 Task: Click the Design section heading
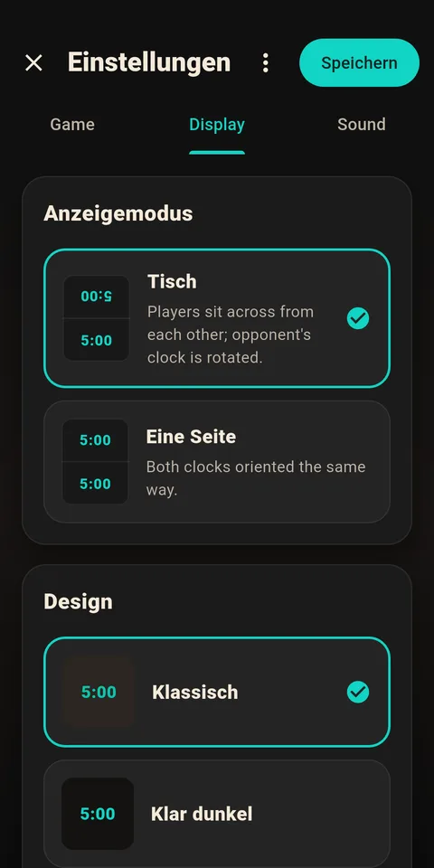pyautogui.click(x=78, y=602)
